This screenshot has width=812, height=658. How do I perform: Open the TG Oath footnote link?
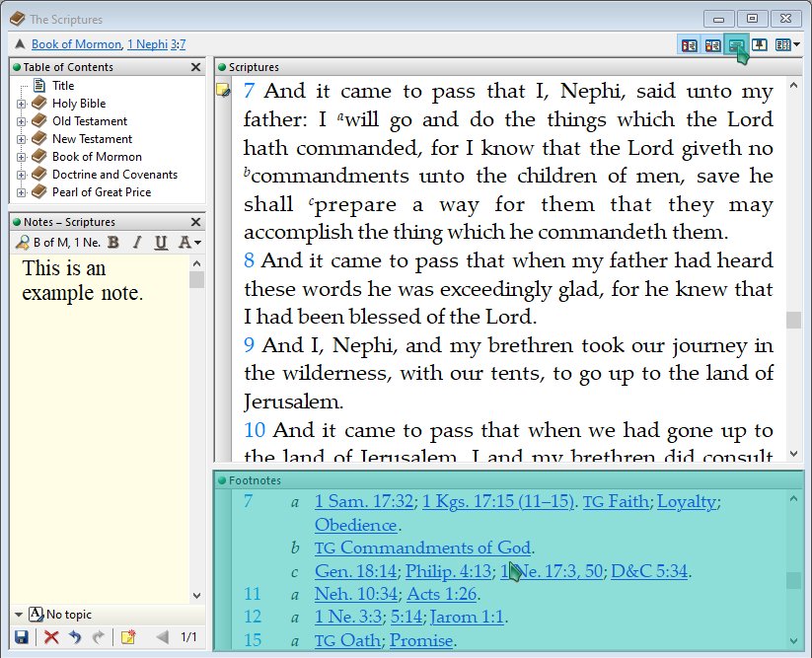[347, 641]
